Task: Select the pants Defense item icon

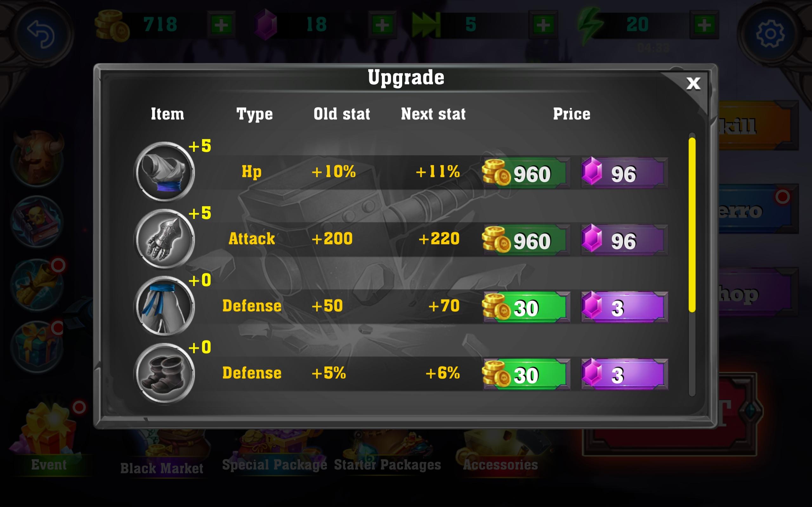Action: click(164, 306)
